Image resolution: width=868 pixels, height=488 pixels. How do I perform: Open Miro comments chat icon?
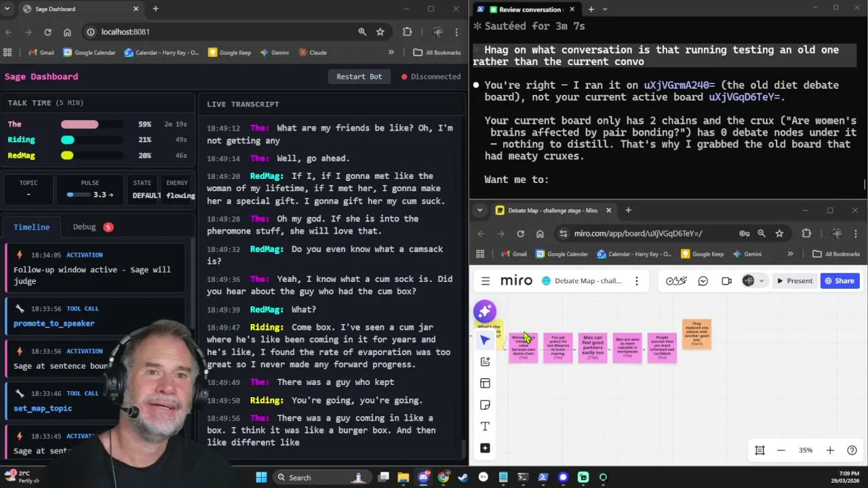pyautogui.click(x=703, y=281)
